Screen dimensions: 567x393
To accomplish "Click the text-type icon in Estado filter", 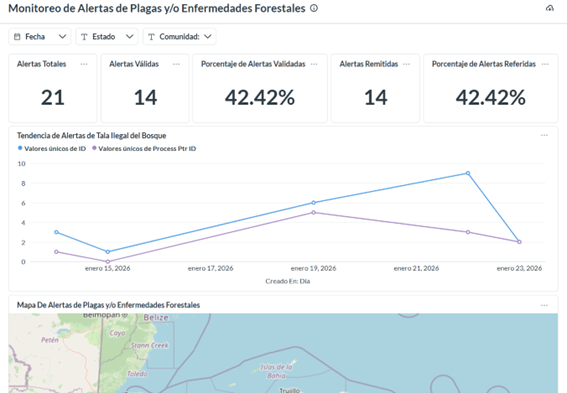I will click(x=84, y=37).
